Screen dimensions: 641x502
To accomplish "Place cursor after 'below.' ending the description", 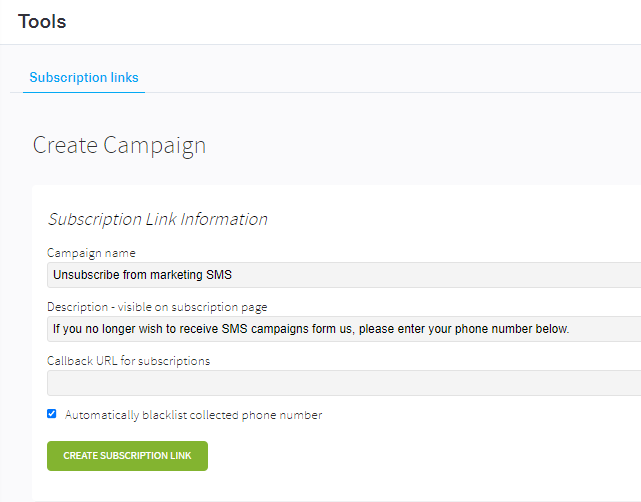I will pyautogui.click(x=570, y=329).
